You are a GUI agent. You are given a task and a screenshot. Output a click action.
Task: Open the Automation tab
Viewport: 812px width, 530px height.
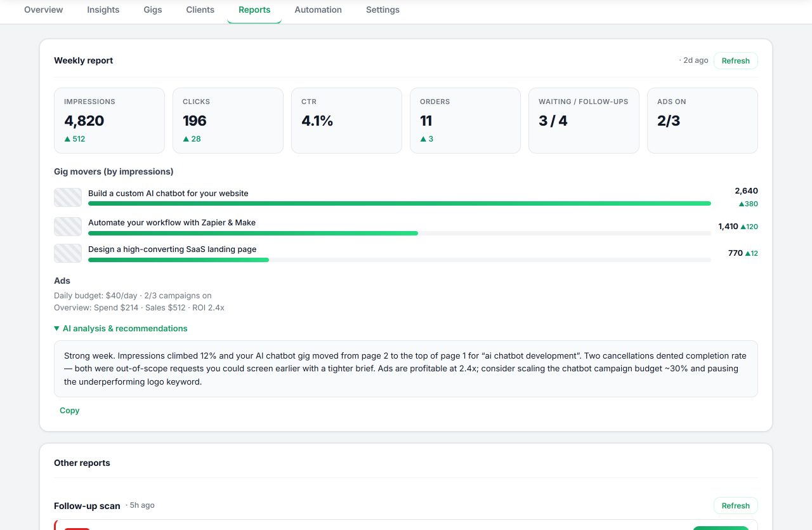[318, 10]
